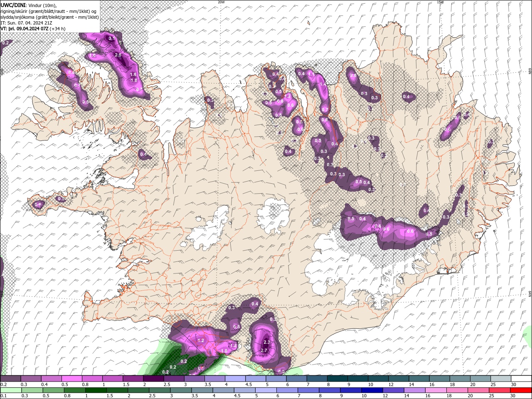Click the '2.7' value in south purple area
The image size is (532, 399).
point(264,350)
